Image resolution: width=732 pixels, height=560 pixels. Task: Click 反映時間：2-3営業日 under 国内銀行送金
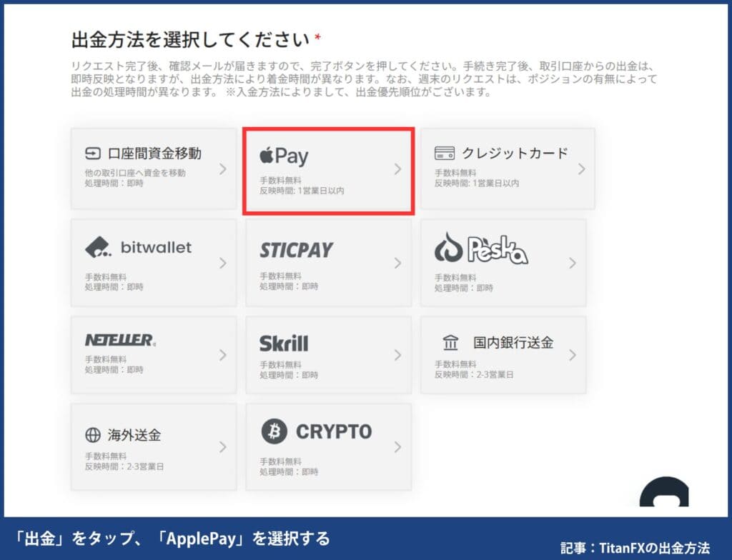(x=474, y=374)
